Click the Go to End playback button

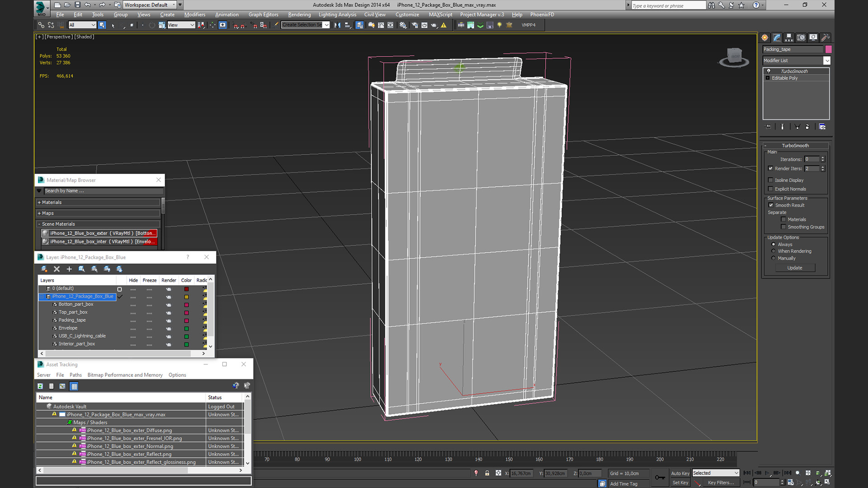[x=788, y=473]
